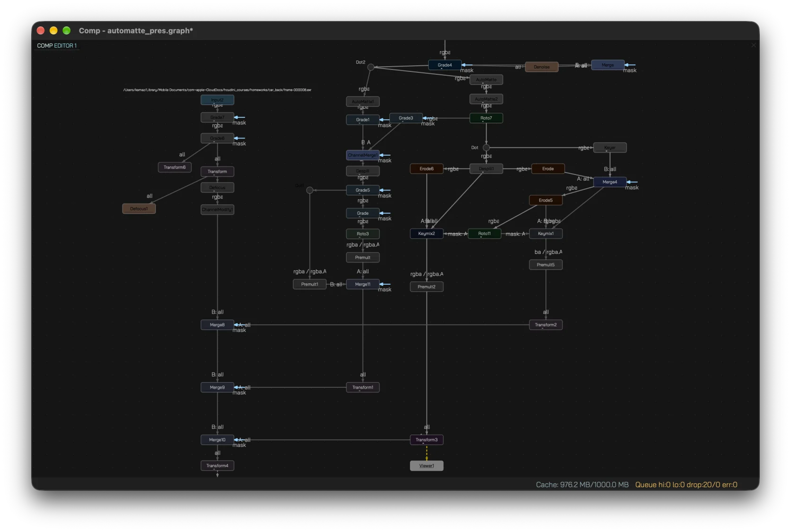Select the AutoMatte2 node

point(486,99)
